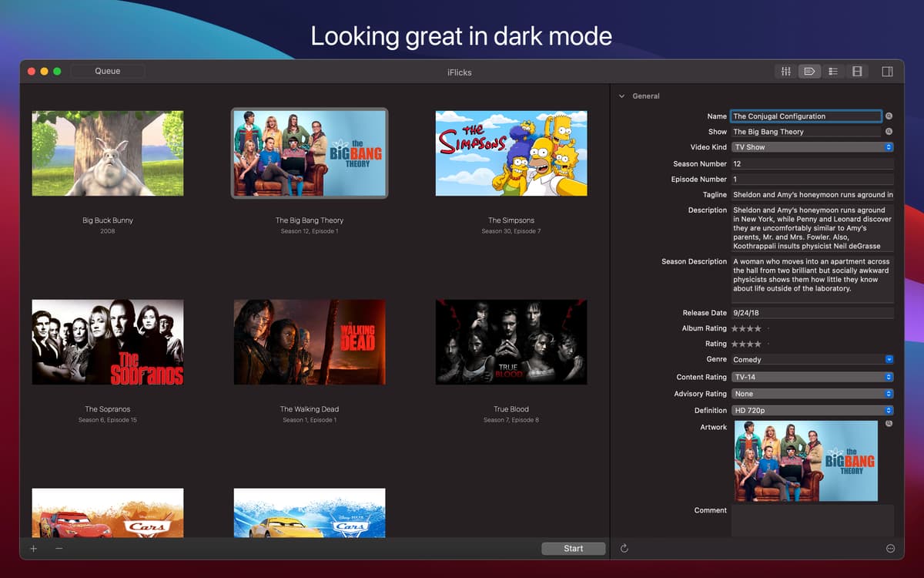The width and height of the screenshot is (924, 578).
Task: Select The Big Bang Theory episode thumbnail
Action: click(x=310, y=151)
